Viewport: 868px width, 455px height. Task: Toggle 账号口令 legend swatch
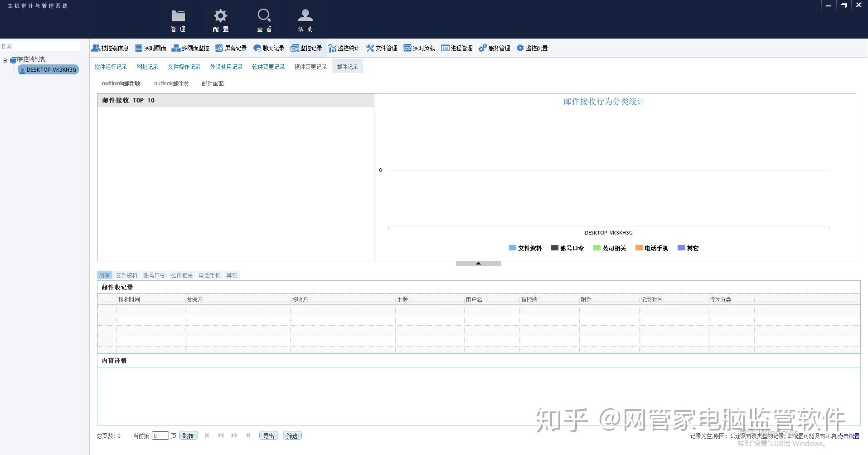click(x=554, y=248)
